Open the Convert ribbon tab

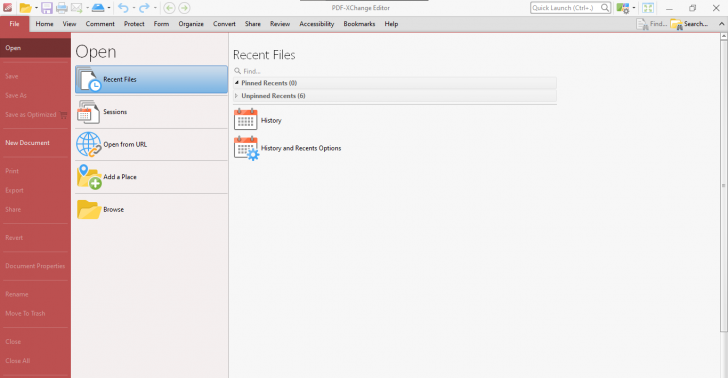[x=224, y=24]
